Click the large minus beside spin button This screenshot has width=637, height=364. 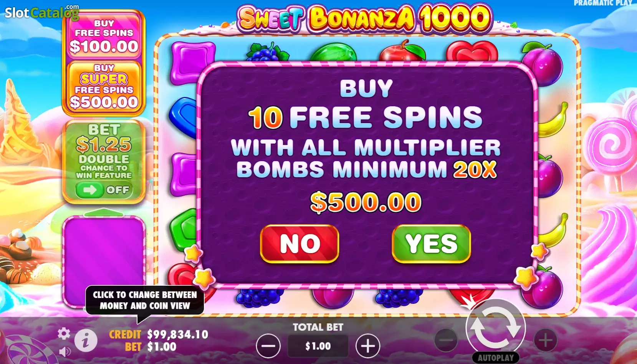click(446, 340)
